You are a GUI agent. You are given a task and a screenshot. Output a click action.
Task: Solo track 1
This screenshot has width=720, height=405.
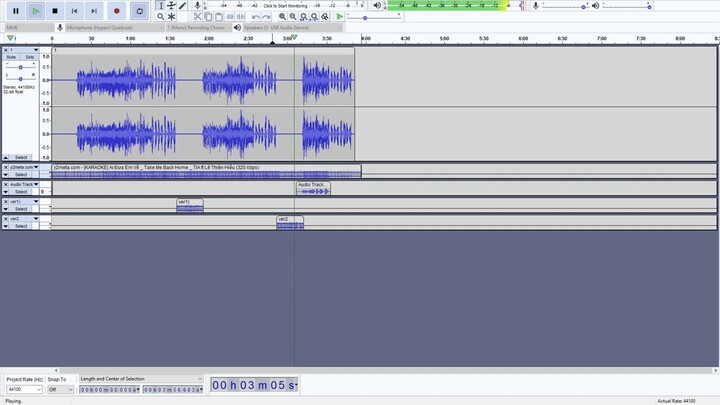(30, 57)
